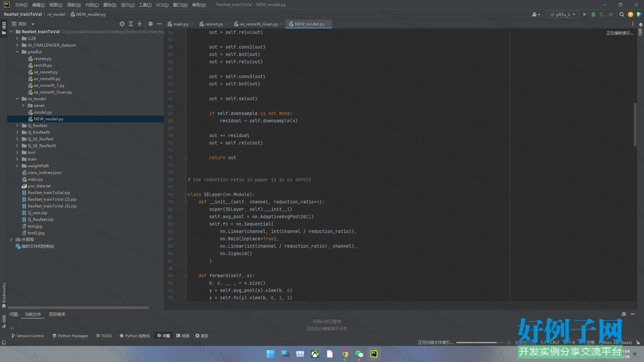Click the indexing progress bar
Viewport: 644px width, 362px height.
tap(480, 343)
